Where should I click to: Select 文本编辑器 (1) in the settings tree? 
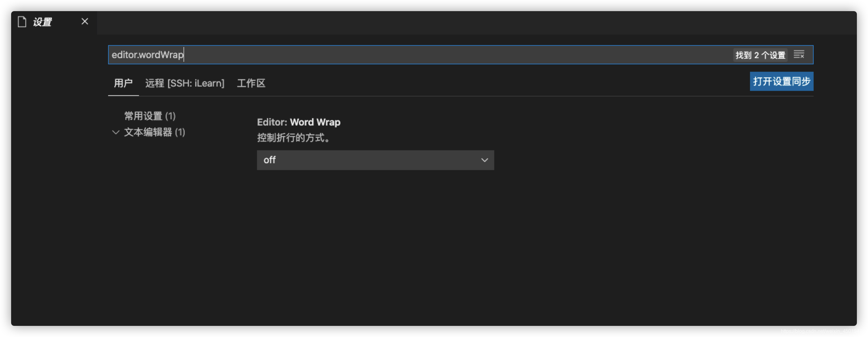pyautogui.click(x=155, y=132)
